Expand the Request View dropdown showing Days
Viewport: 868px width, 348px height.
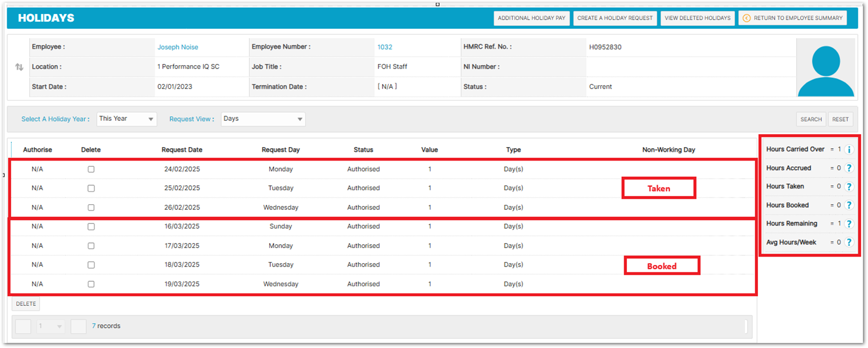coord(263,119)
